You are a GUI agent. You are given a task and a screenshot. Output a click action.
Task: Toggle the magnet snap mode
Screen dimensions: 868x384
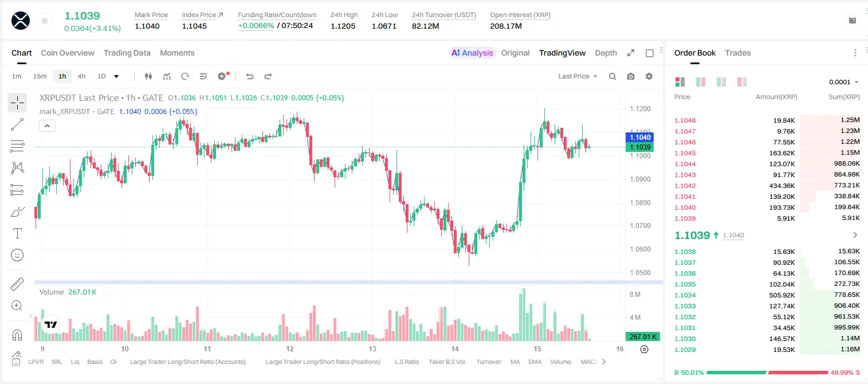coord(17,335)
